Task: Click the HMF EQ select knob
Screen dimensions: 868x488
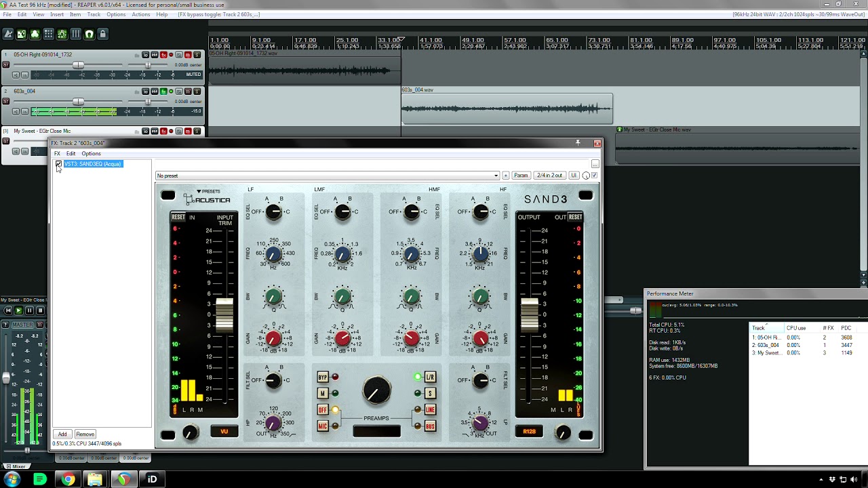Action: (x=412, y=212)
